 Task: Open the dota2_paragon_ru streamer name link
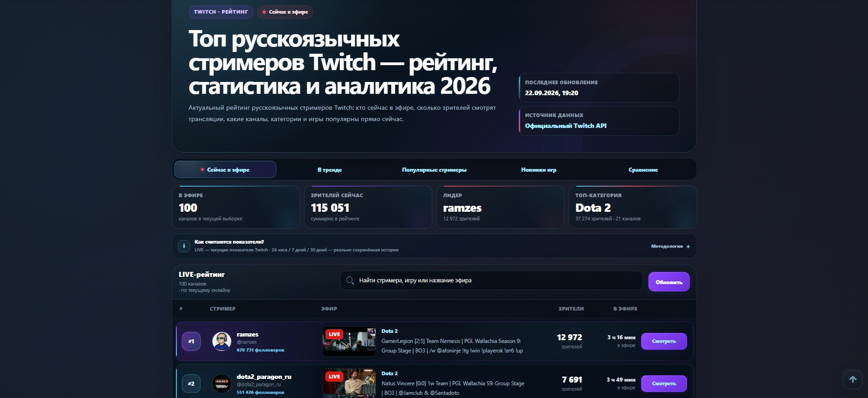[264, 377]
